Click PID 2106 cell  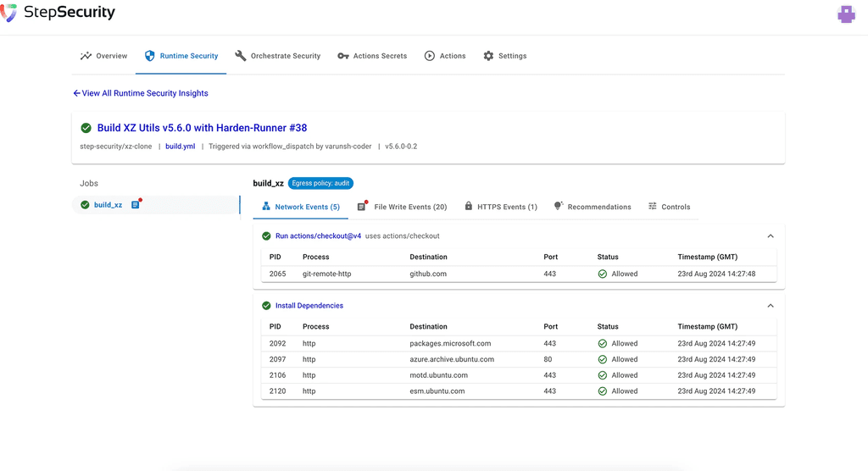tap(277, 375)
